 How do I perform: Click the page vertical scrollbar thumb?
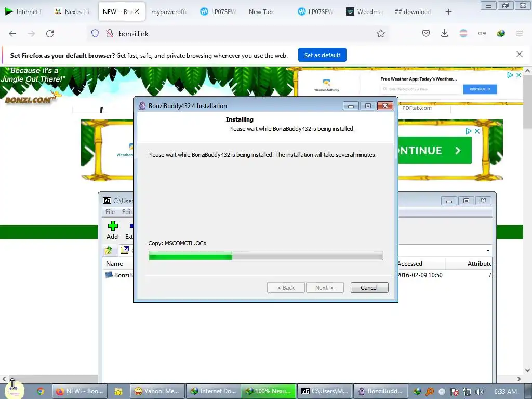pyautogui.click(x=527, y=103)
